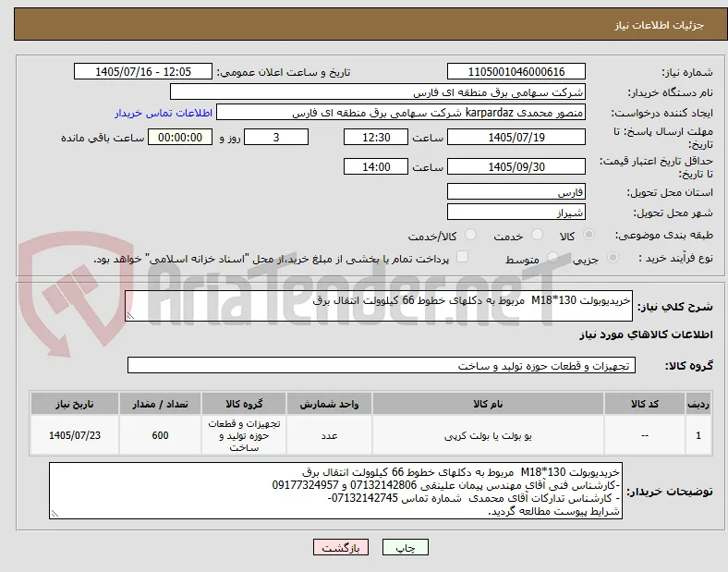The height and width of the screenshot is (572, 728).
Task: Click the واحد شمارش column header
Action: (329, 404)
